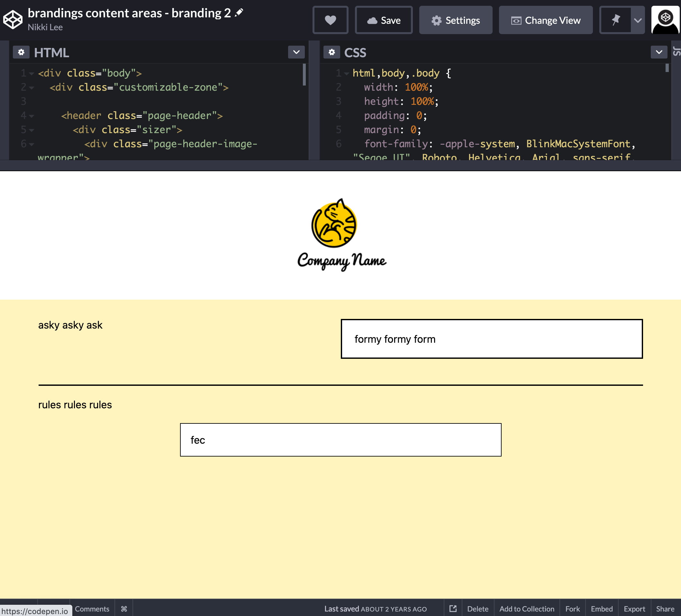Viewport: 681px width, 616px height.
Task: Open the Change View menu
Action: (x=545, y=20)
